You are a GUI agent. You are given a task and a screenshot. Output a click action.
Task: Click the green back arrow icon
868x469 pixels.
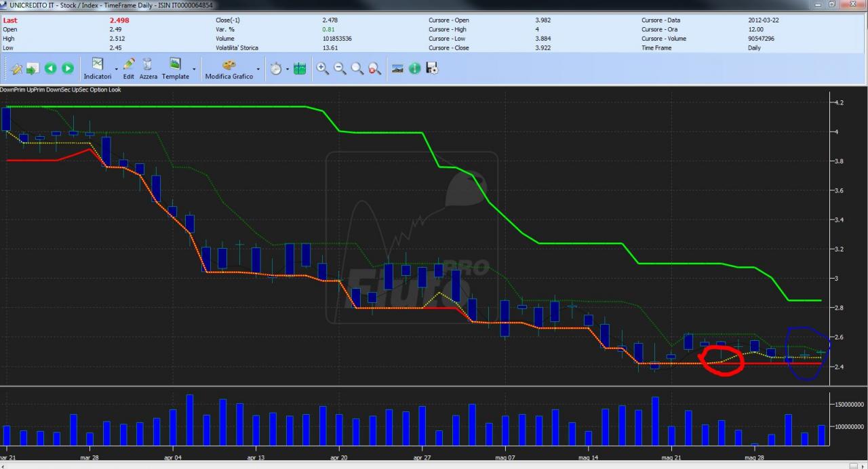click(50, 68)
